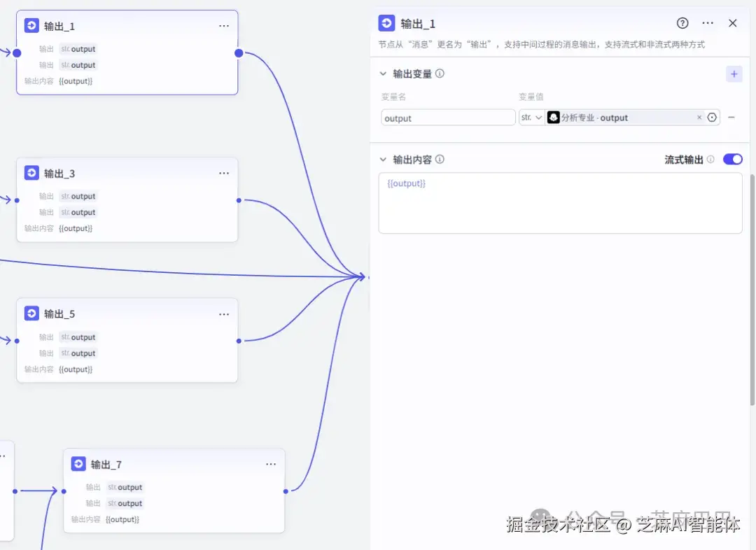Add a new output variable with plus button
The width and height of the screenshot is (756, 550).
tap(734, 73)
